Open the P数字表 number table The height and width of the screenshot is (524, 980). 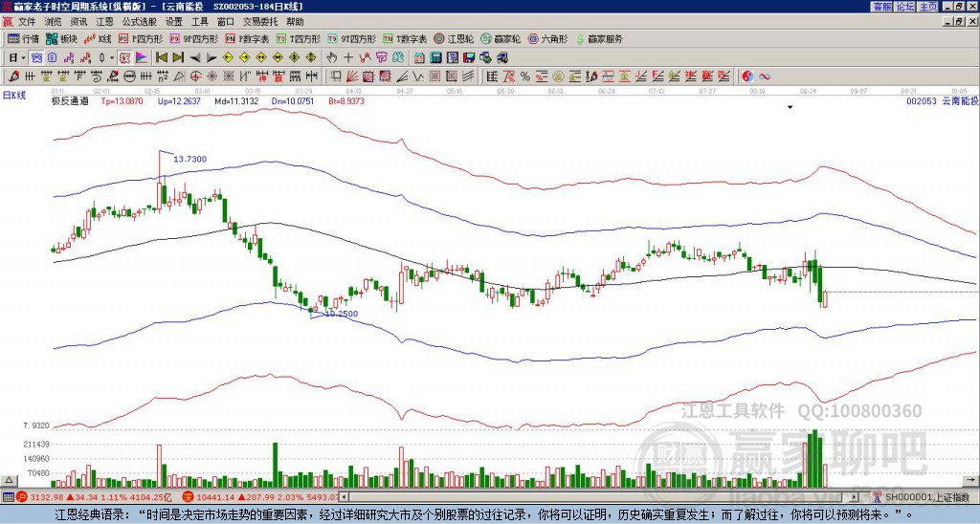[247, 38]
